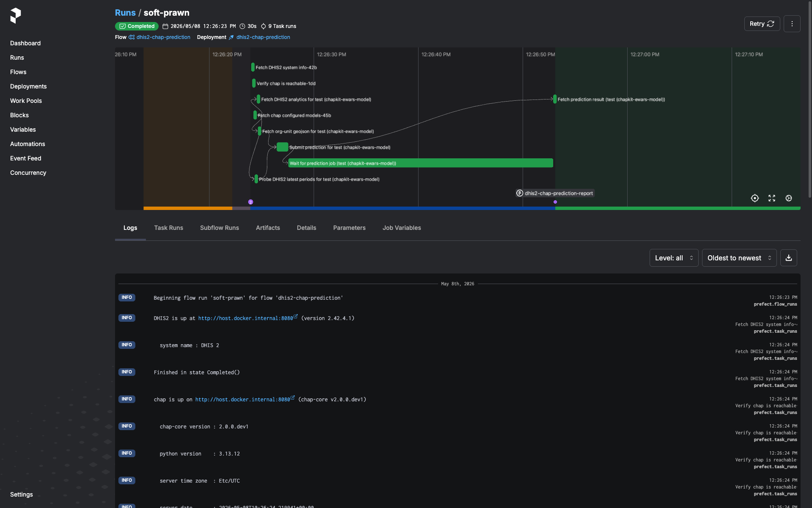This screenshot has width=812, height=508.
Task: Open Automations in sidebar
Action: 27,144
